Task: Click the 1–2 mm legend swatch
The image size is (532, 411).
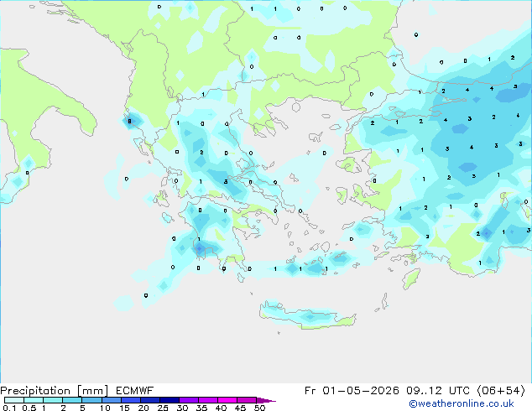Action: pos(53,400)
